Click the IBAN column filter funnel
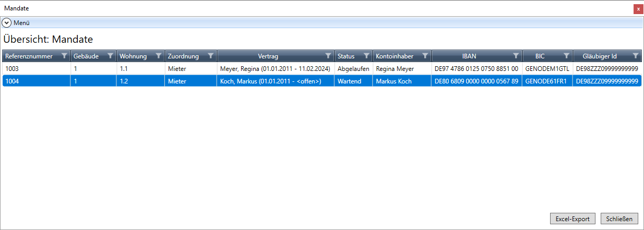Image resolution: width=644 pixels, height=230 pixels. point(516,56)
